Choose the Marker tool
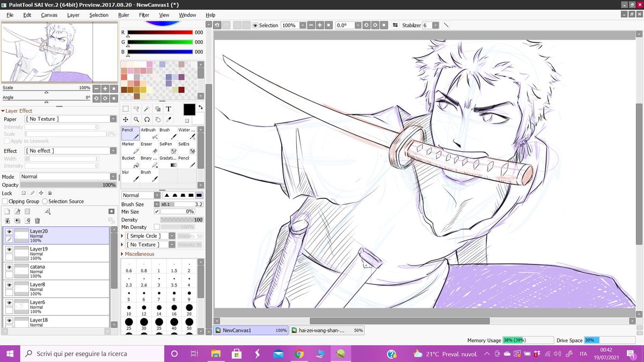 (130, 147)
